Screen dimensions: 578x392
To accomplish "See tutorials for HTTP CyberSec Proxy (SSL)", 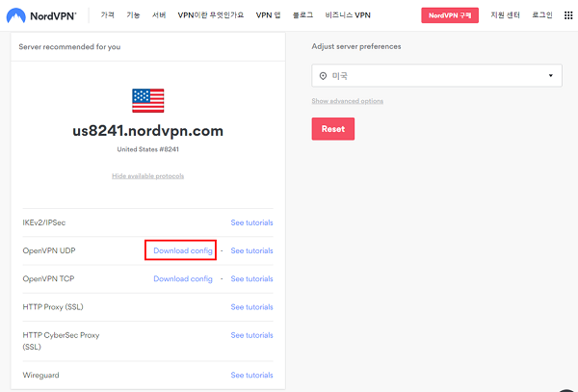I will pos(251,335).
